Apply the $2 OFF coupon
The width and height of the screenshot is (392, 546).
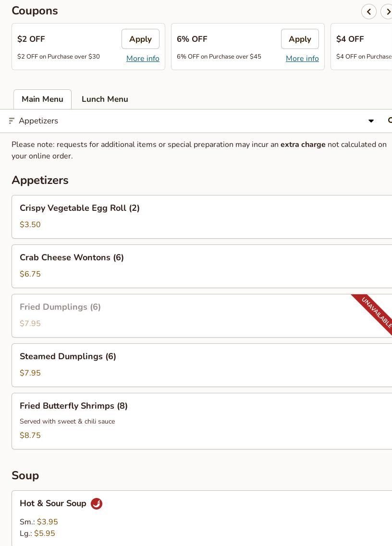click(140, 39)
